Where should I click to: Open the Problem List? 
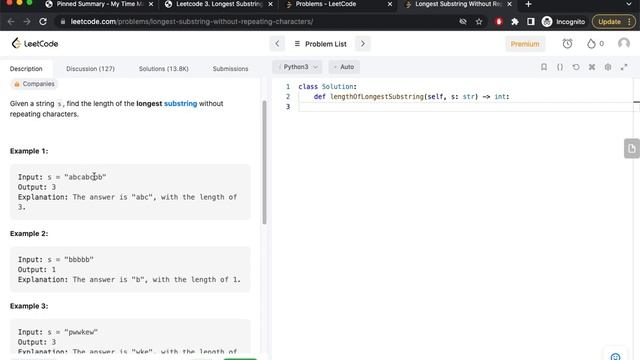pos(320,44)
